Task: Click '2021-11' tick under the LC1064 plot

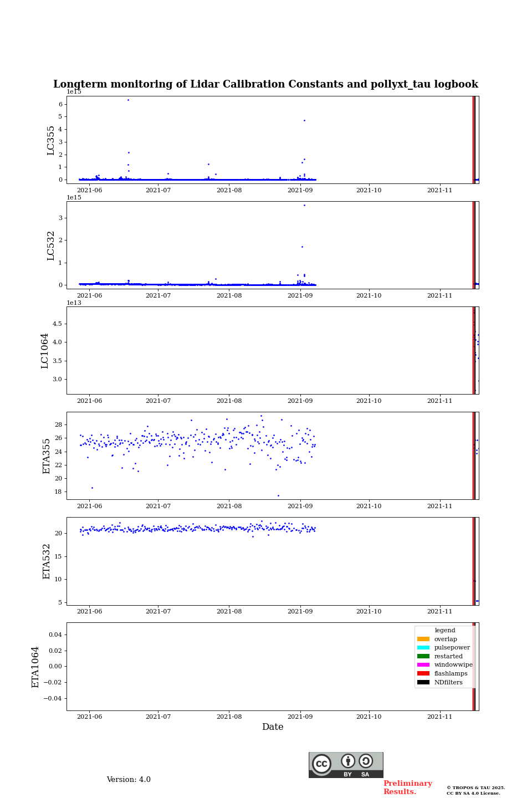Action: (440, 401)
